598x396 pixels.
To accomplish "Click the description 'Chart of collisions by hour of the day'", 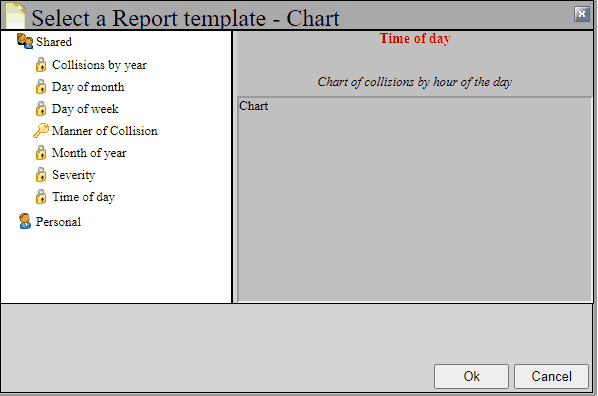I will pyautogui.click(x=415, y=82).
